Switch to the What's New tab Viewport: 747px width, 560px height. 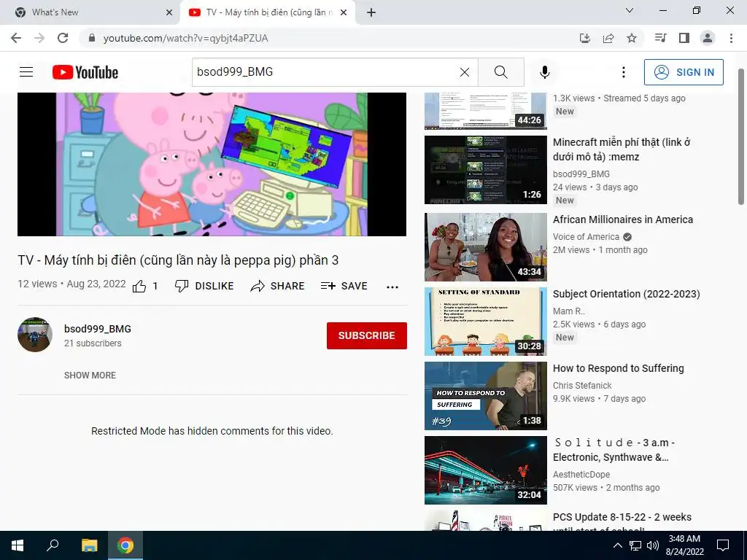[x=90, y=12]
